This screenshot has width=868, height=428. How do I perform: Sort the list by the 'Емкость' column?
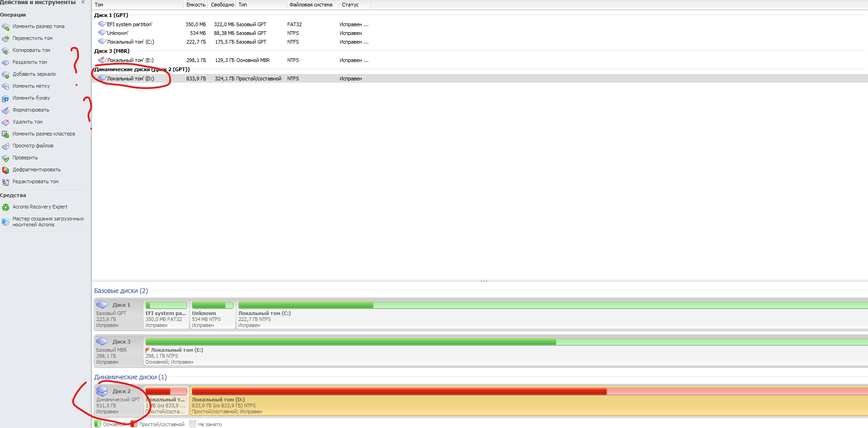196,5
